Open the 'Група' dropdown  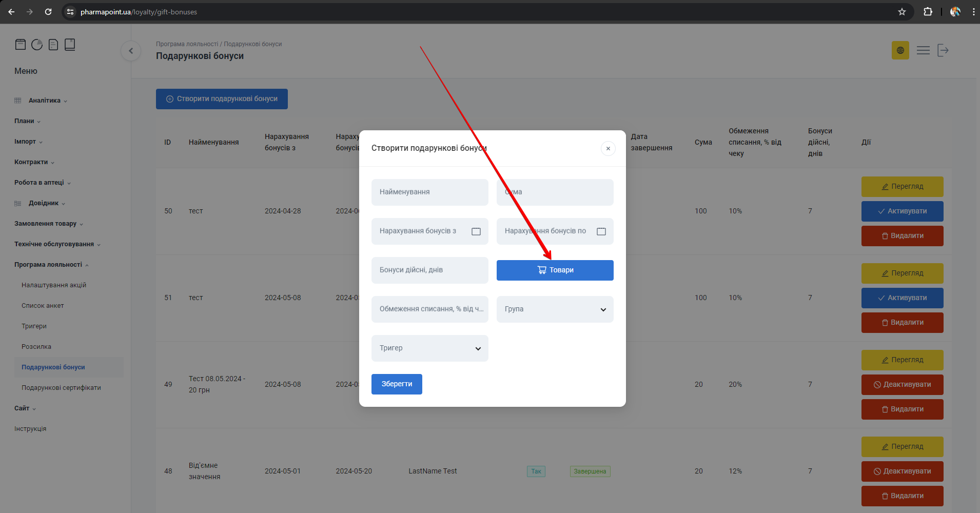[x=555, y=309]
